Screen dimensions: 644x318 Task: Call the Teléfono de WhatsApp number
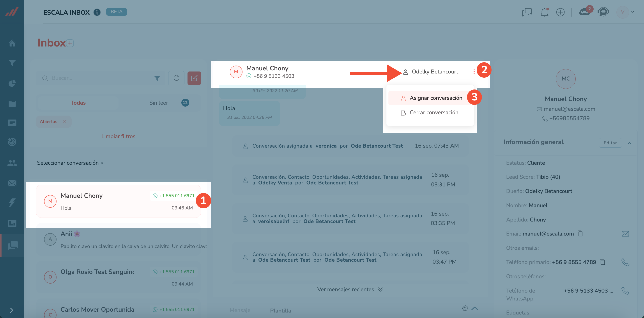(x=625, y=291)
